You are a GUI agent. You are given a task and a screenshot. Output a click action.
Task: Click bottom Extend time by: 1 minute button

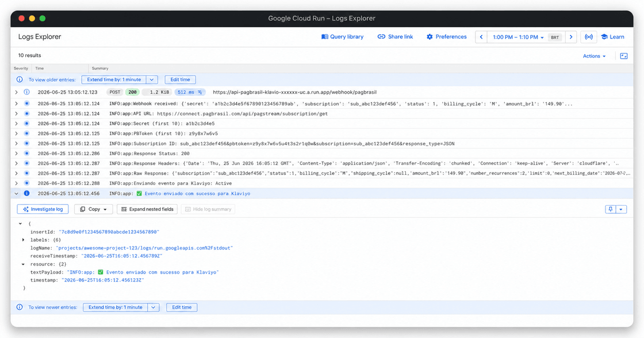tap(116, 307)
